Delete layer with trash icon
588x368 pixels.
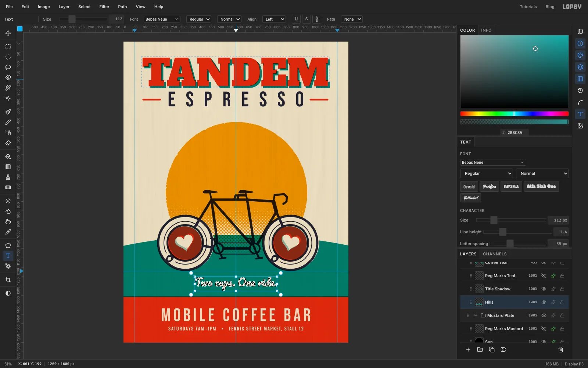point(561,350)
